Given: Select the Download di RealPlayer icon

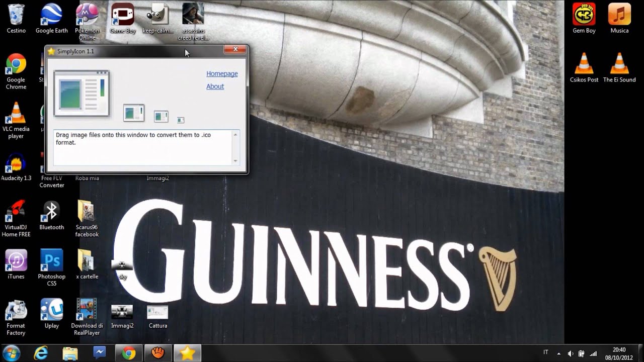Looking at the screenshot, I should (x=87, y=318).
